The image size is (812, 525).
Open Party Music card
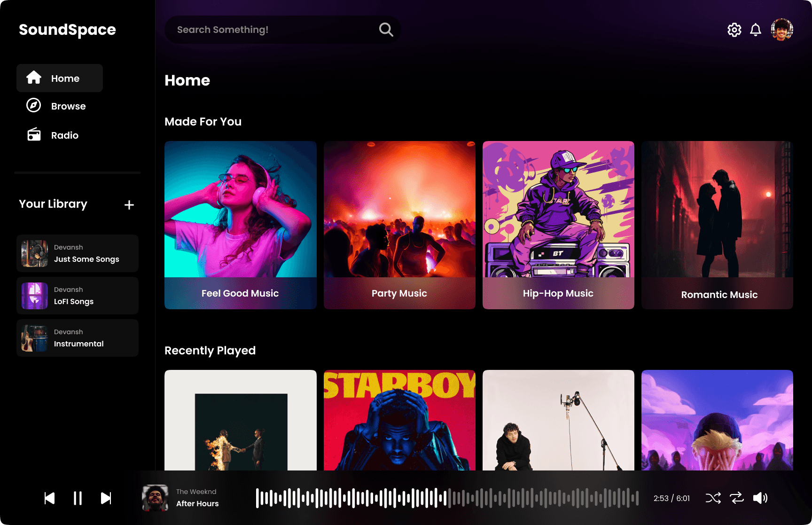coord(399,225)
